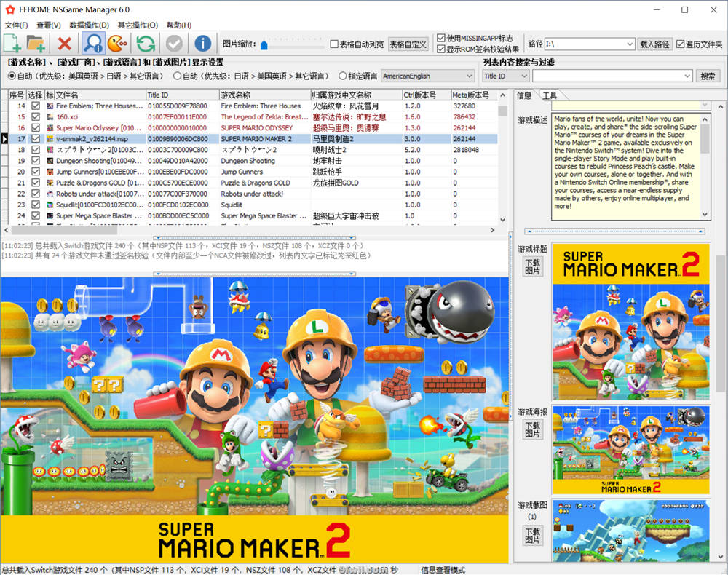728x575 pixels.
Task: Click the 塞尔达传说: 旷野之息 cell
Action: [x=356, y=117]
